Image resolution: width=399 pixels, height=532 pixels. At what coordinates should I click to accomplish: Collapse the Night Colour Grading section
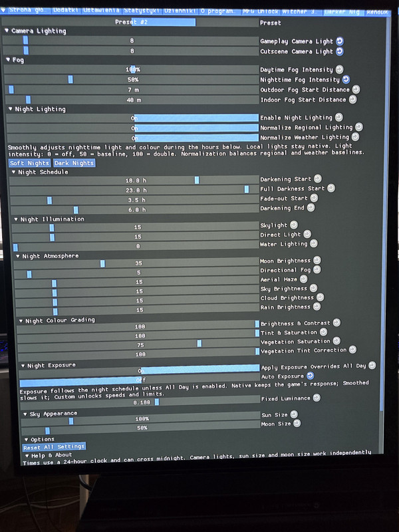[21, 321]
